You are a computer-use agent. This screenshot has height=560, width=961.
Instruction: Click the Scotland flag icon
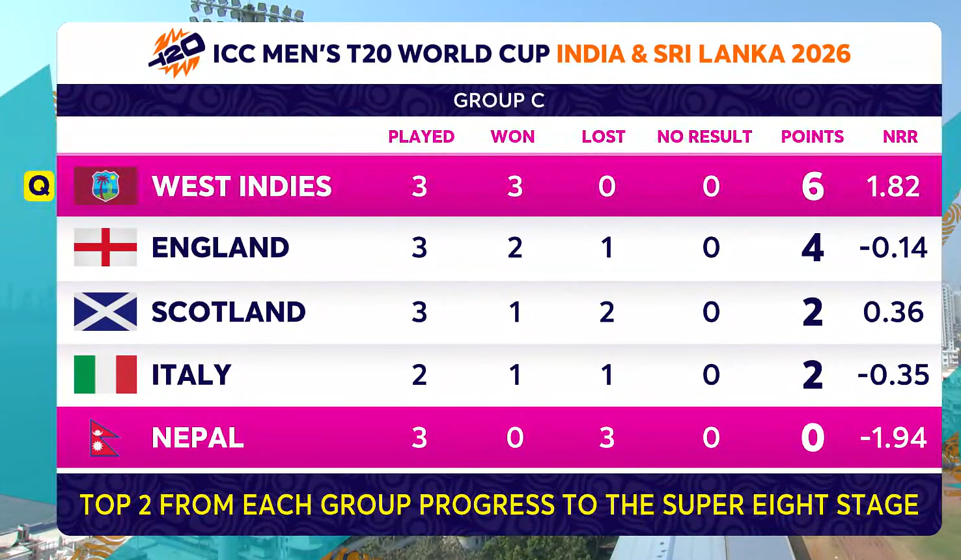pos(105,312)
